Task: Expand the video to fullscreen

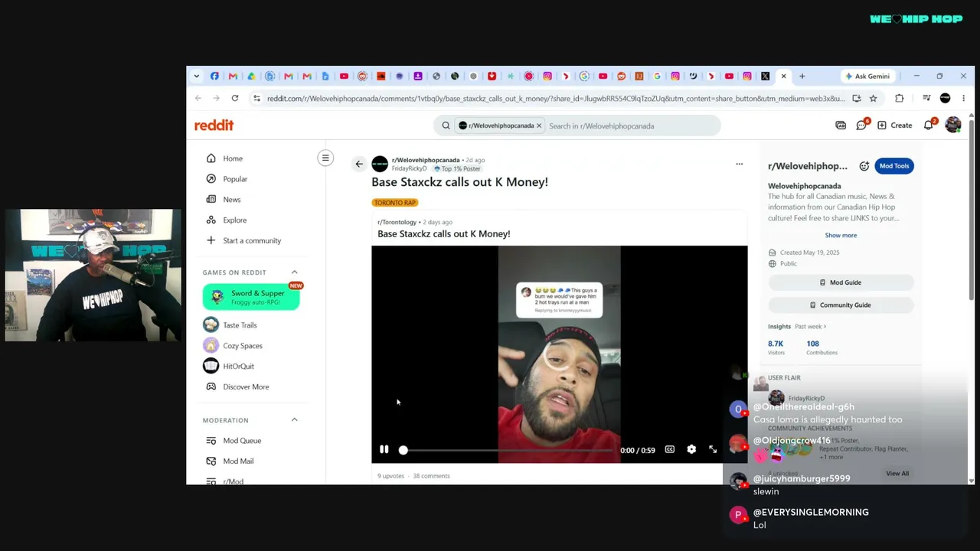Action: pyautogui.click(x=713, y=450)
